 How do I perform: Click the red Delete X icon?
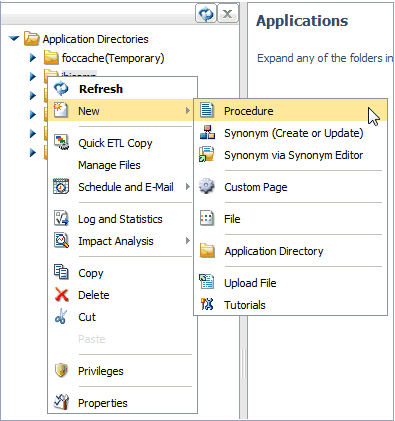pyautogui.click(x=61, y=295)
